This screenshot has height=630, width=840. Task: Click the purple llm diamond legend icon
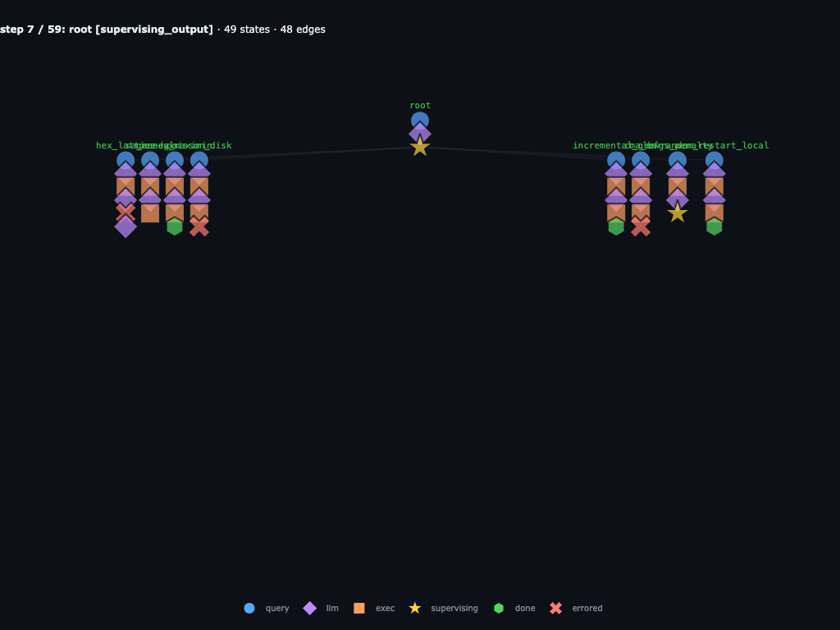(x=309, y=608)
